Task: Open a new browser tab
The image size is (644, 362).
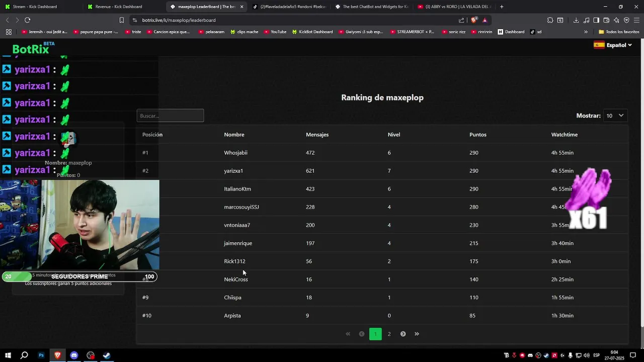Action: 502,7
